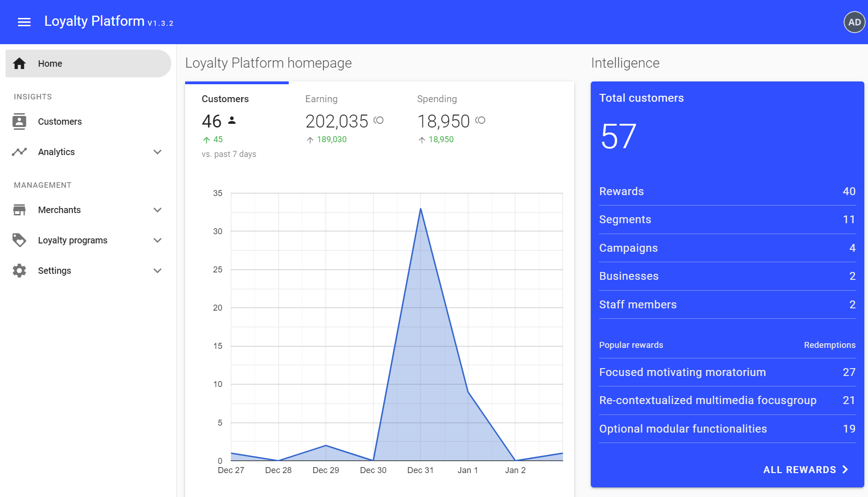
Task: Expand the Analytics submenu chevron
Action: (157, 152)
